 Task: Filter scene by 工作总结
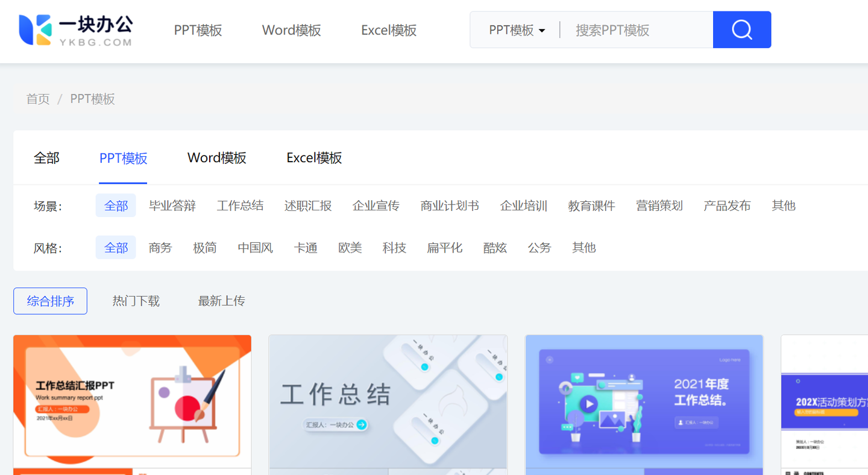tap(240, 206)
